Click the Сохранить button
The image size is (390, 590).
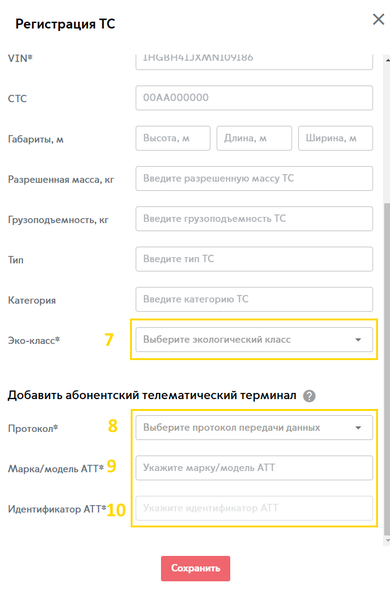pos(195,568)
